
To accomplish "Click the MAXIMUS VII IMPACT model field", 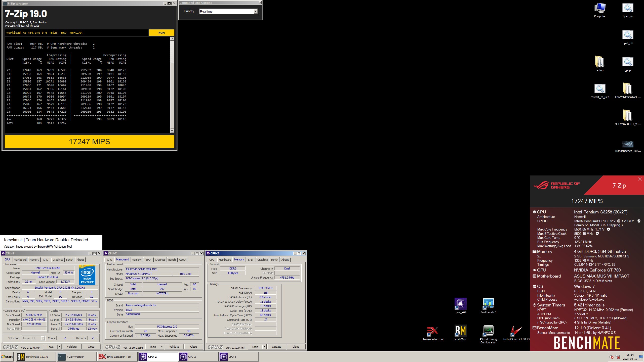I will click(x=148, y=274).
